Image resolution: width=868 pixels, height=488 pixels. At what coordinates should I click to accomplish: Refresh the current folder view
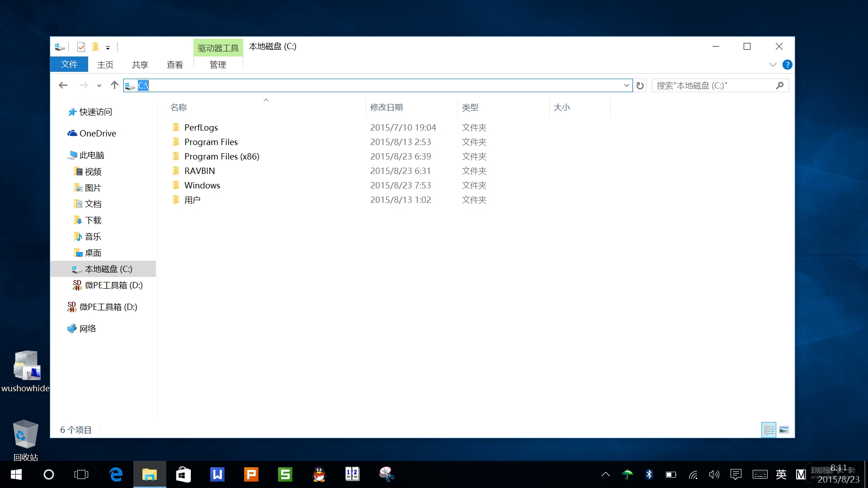(640, 85)
